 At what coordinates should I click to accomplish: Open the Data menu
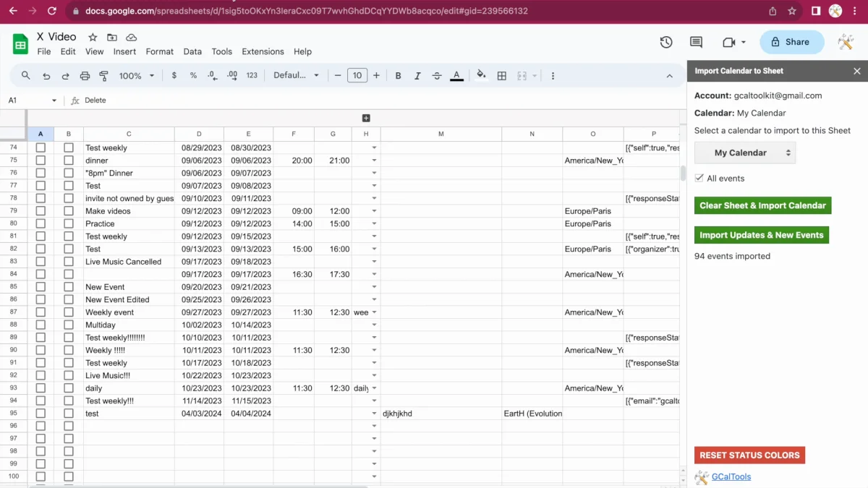pos(192,51)
